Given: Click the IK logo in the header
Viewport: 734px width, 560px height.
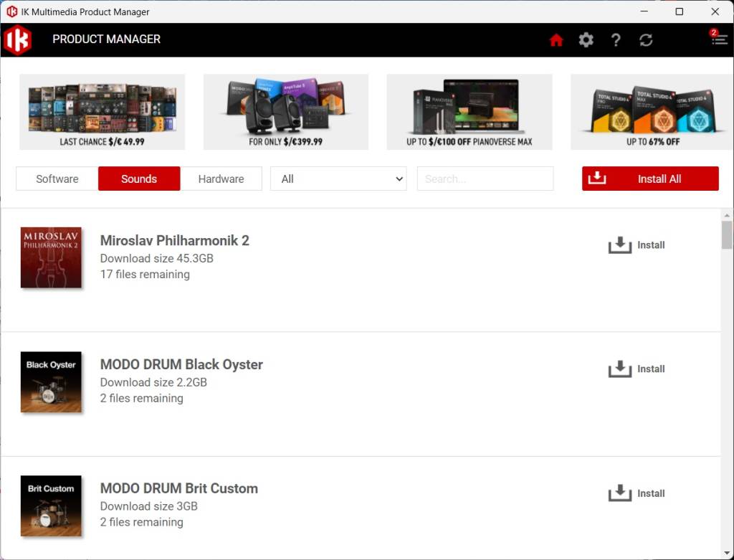Looking at the screenshot, I should click(x=17, y=40).
